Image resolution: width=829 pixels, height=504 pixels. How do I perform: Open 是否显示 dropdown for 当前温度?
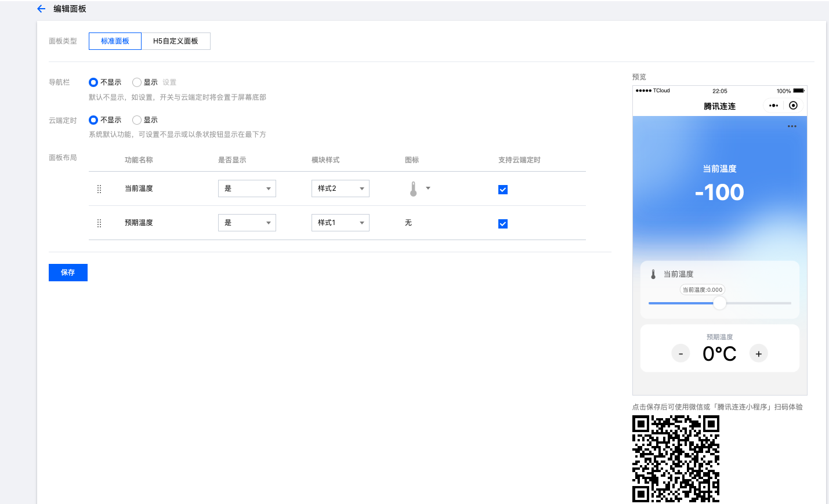tap(247, 188)
